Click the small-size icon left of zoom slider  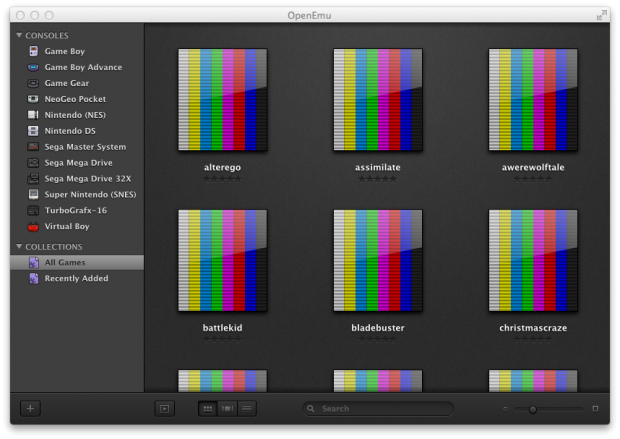pyautogui.click(x=505, y=409)
